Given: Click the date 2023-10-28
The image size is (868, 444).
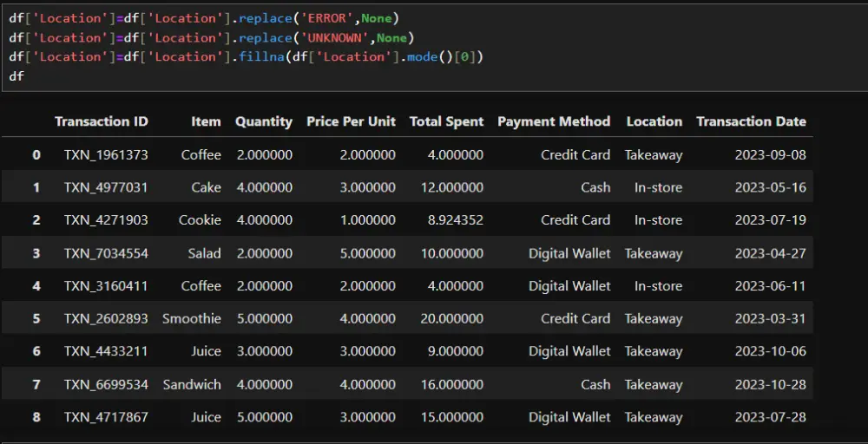Looking at the screenshot, I should tap(770, 384).
